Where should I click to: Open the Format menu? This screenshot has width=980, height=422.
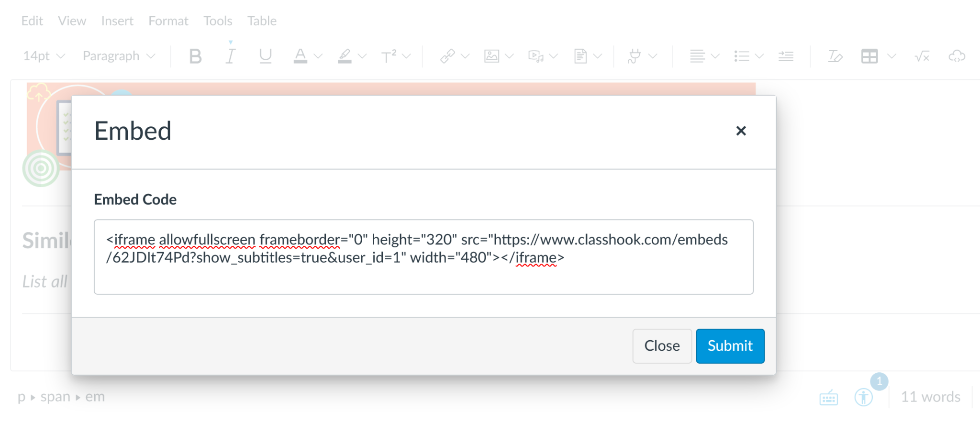(x=168, y=21)
